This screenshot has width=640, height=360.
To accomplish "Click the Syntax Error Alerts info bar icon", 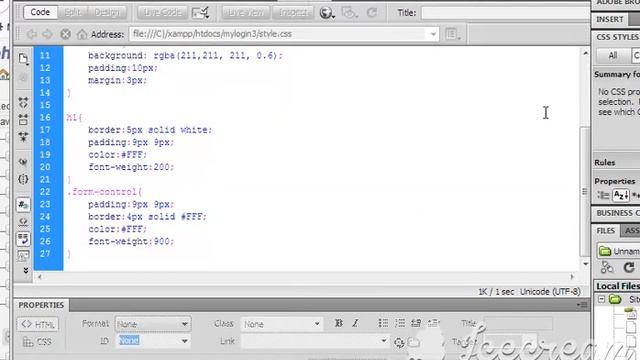I will point(23,256).
